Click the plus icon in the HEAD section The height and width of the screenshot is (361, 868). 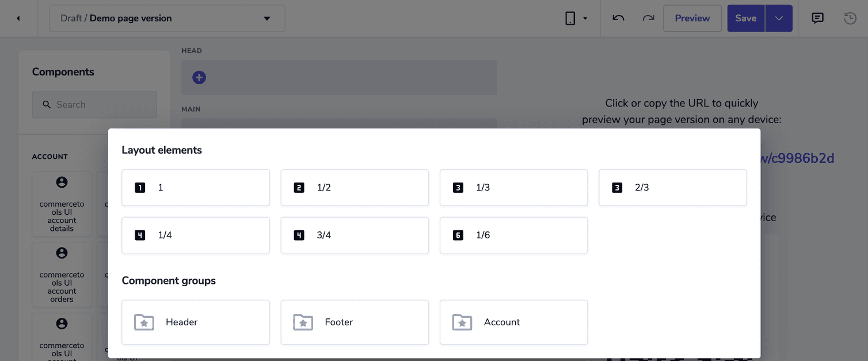point(199,77)
